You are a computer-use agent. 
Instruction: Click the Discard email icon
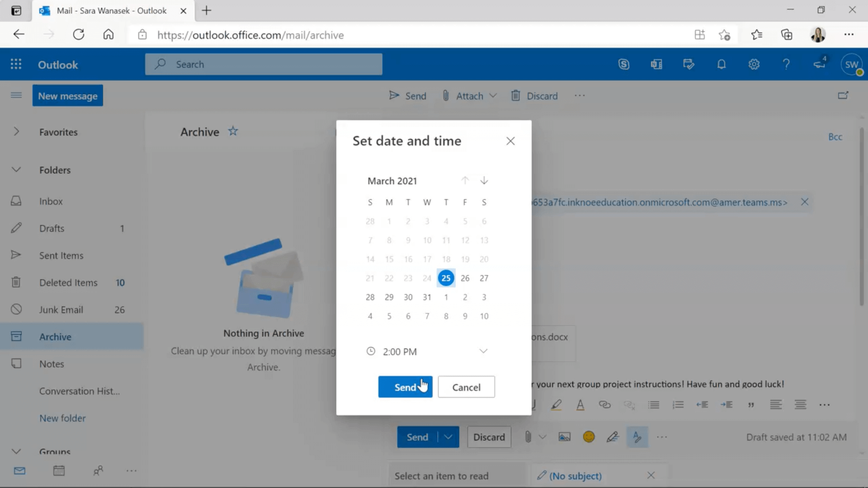pos(516,95)
